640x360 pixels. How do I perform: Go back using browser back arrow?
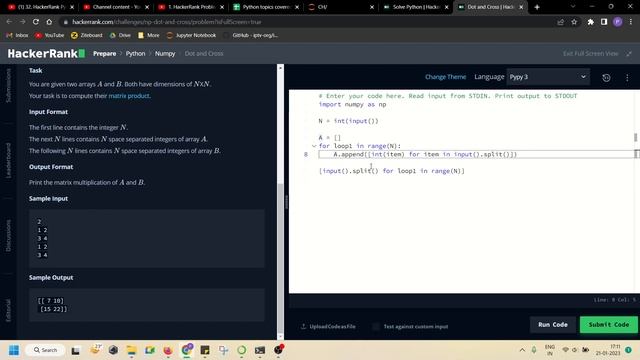point(9,22)
